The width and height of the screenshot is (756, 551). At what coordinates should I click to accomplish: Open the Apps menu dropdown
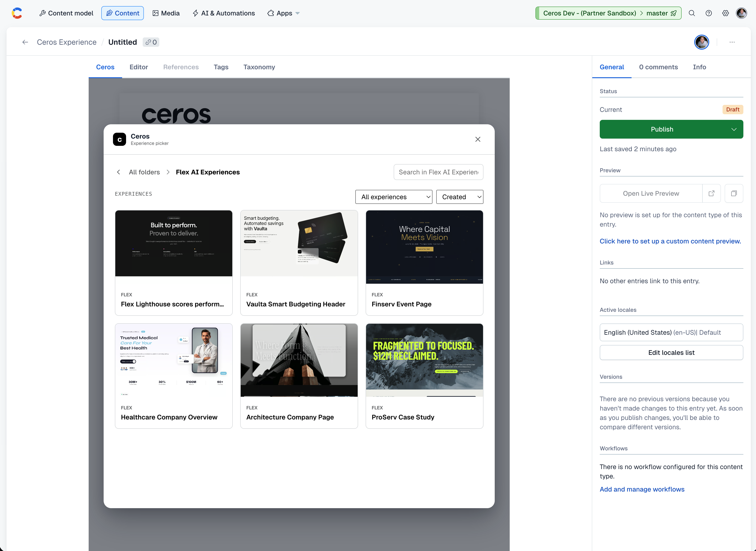click(283, 13)
